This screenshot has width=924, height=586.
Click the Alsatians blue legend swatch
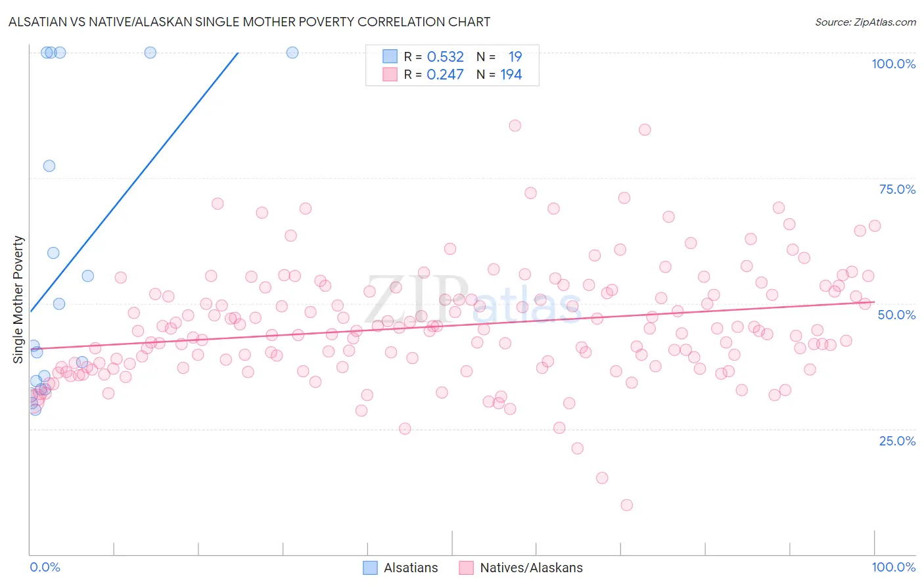coord(370,568)
